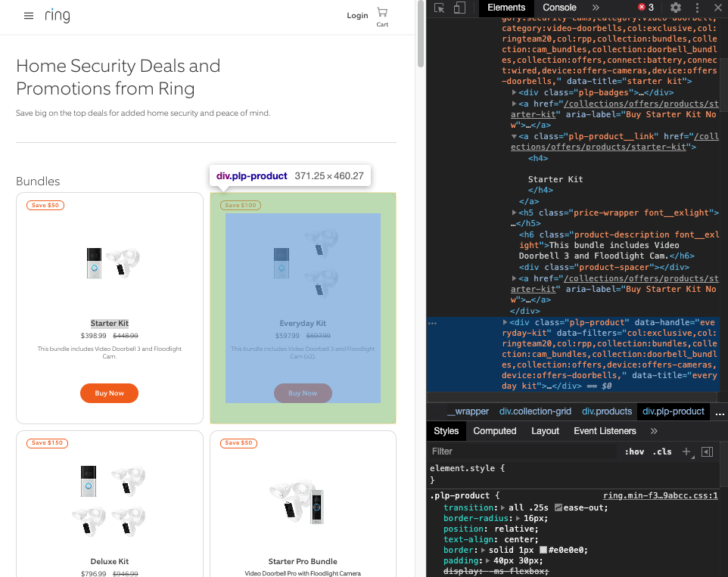728x577 pixels.
Task: Click the Starter Kit product image
Action: tap(113, 263)
